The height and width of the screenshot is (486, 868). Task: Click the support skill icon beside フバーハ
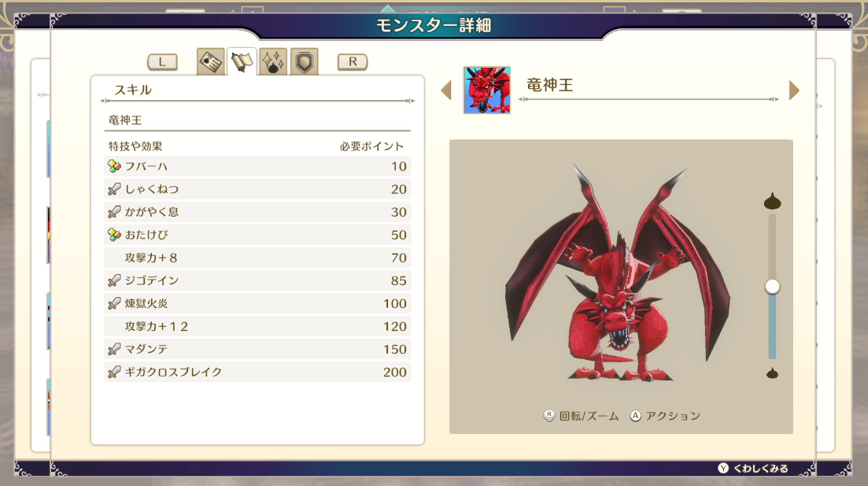[x=114, y=166]
